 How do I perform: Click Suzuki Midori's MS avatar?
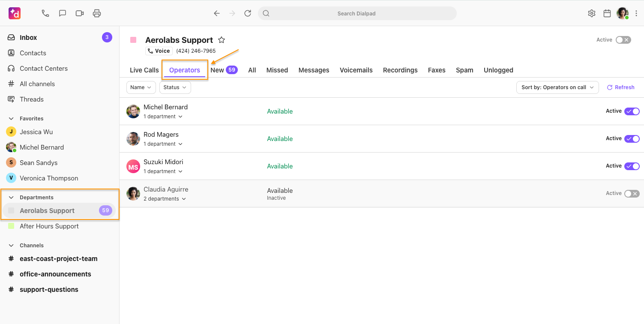[x=133, y=166]
